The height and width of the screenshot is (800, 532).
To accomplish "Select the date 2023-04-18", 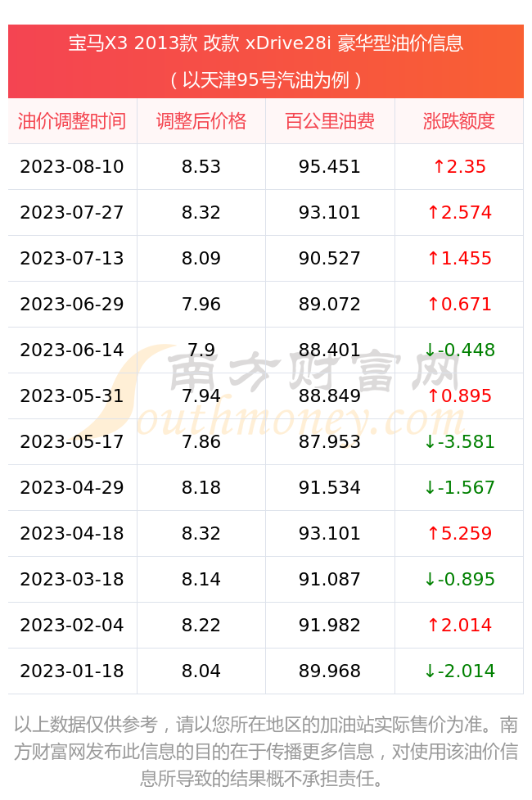I will pyautogui.click(x=72, y=534).
